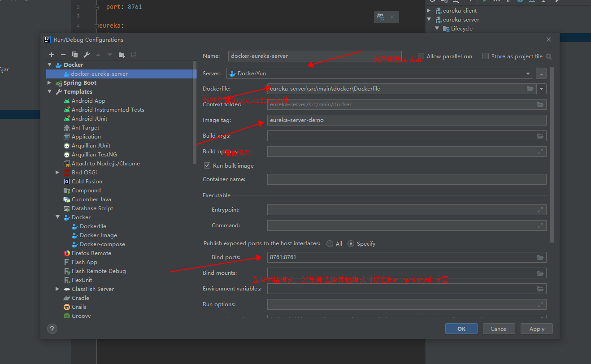Select Gradle template
The image size is (591, 364).
coord(80,298)
